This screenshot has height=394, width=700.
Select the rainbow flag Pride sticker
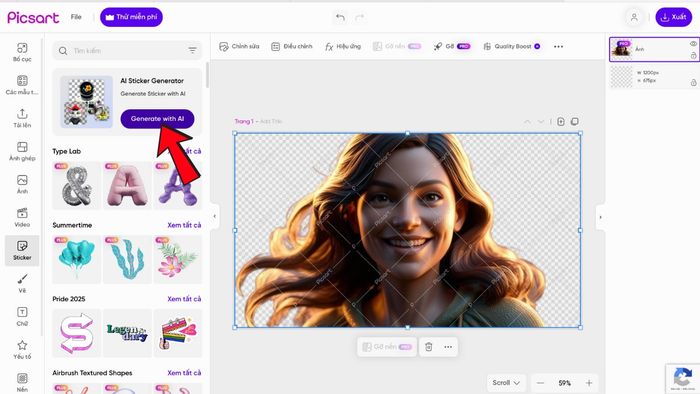point(177,333)
